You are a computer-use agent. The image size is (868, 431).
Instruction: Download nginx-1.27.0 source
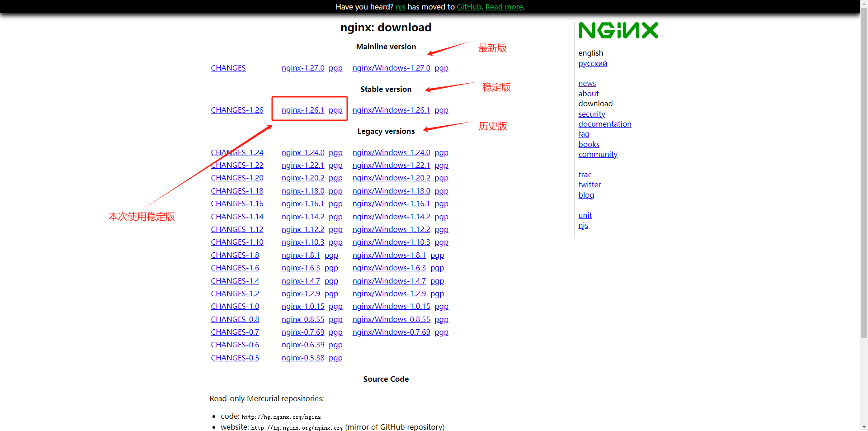303,68
